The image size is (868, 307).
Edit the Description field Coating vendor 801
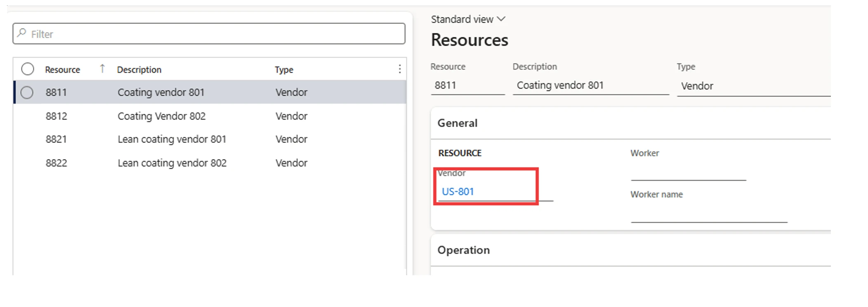click(x=590, y=86)
